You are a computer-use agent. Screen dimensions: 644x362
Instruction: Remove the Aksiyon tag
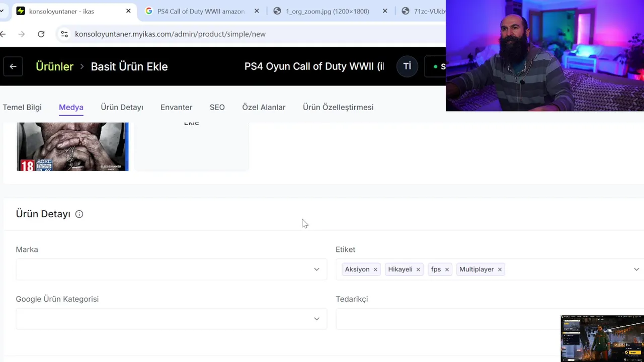[375, 269]
